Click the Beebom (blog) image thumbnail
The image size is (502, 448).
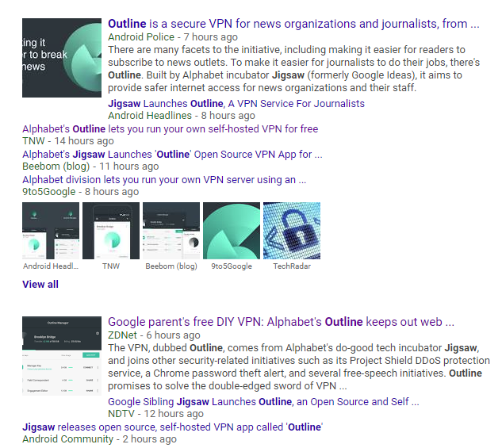click(171, 231)
